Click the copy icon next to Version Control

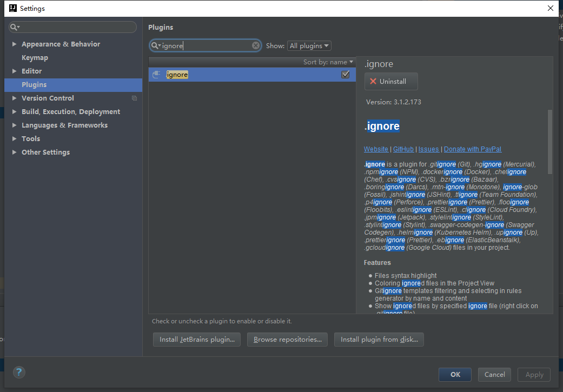[x=134, y=98]
